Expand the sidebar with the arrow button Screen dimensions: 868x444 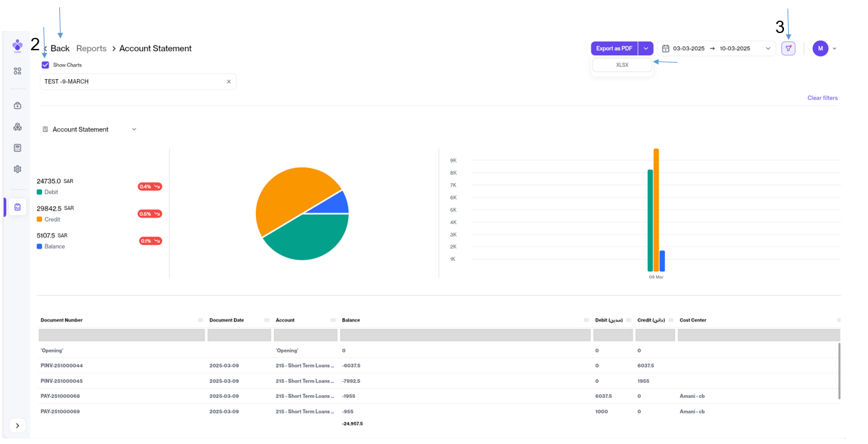tap(18, 425)
